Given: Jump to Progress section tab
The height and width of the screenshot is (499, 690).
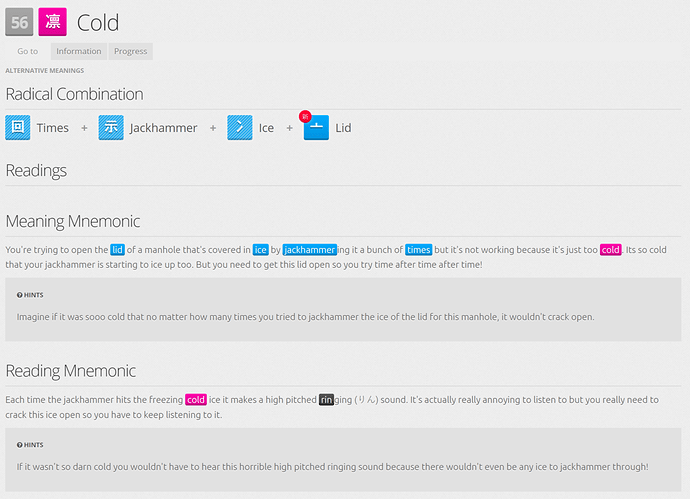Looking at the screenshot, I should [x=130, y=51].
